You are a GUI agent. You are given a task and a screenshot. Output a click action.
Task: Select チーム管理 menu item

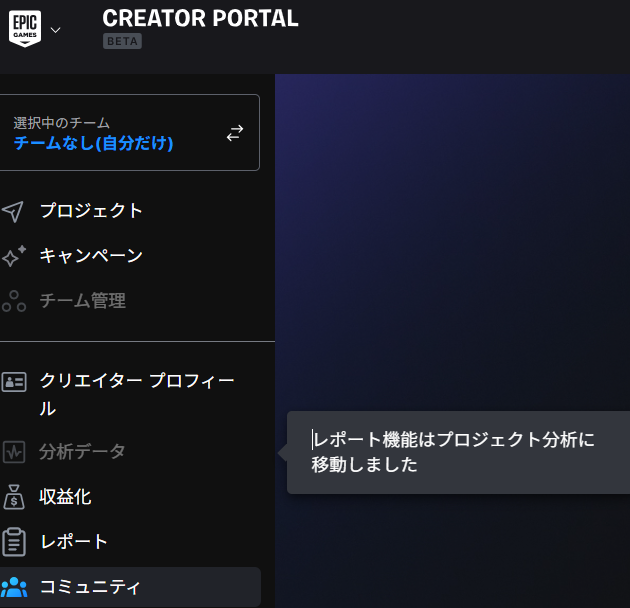[x=83, y=301]
